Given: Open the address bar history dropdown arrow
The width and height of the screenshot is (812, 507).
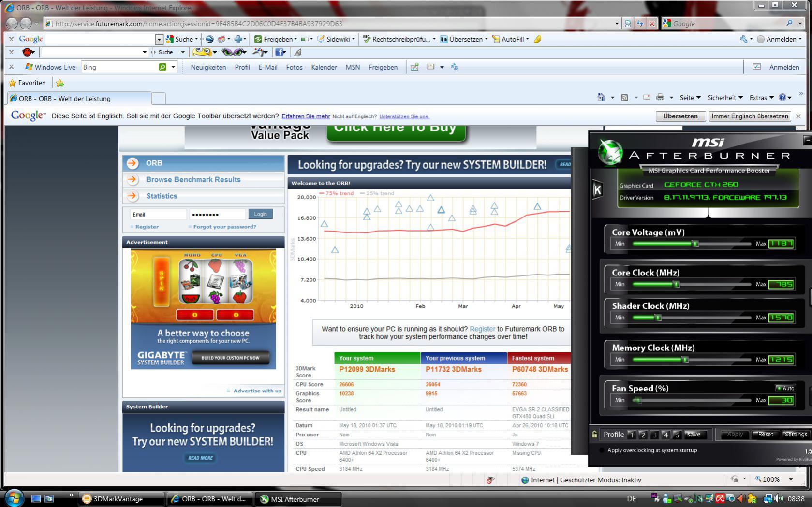Looking at the screenshot, I should (x=617, y=24).
